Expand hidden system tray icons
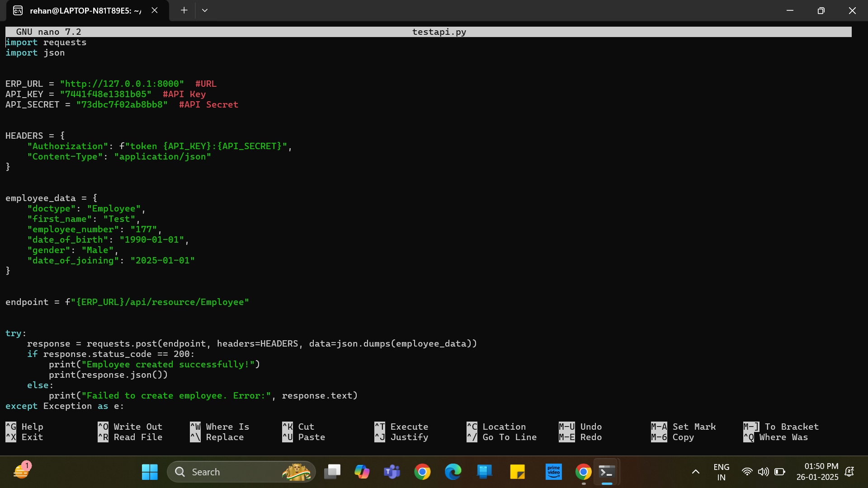 [x=696, y=471]
